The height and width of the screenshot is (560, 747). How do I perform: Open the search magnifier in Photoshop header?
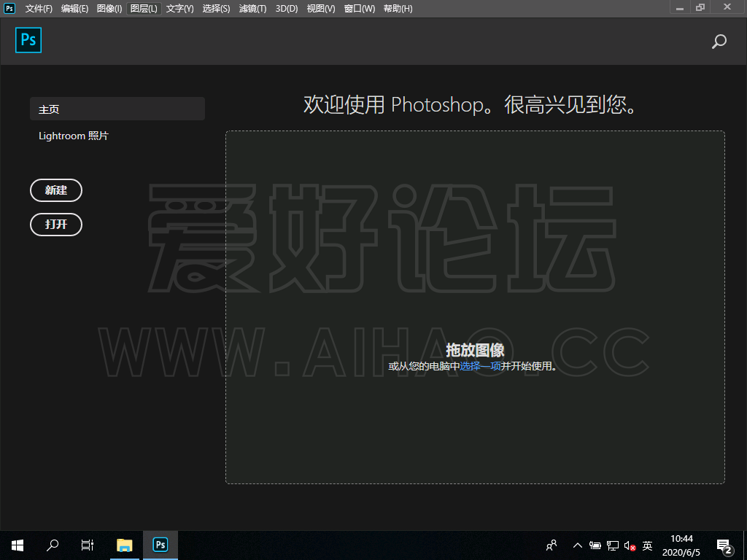coord(719,42)
